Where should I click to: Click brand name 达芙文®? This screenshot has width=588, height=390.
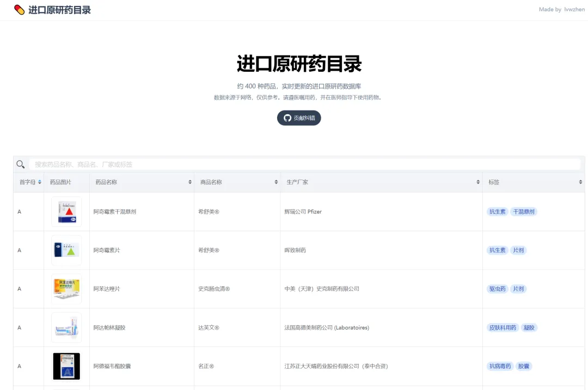[209, 327]
